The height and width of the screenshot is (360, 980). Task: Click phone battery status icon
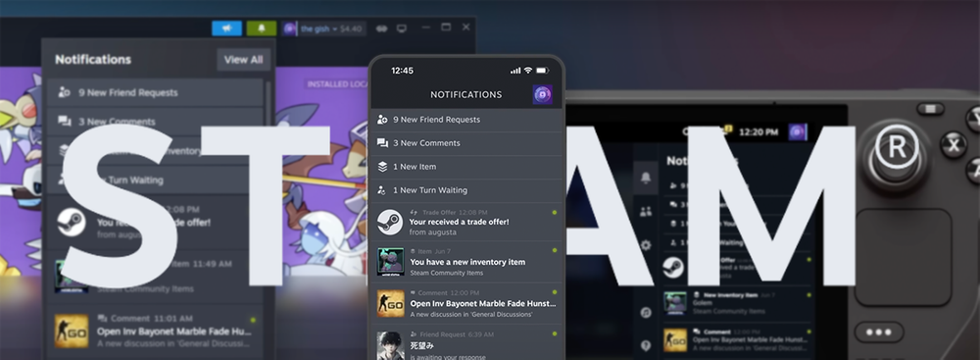pyautogui.click(x=542, y=70)
